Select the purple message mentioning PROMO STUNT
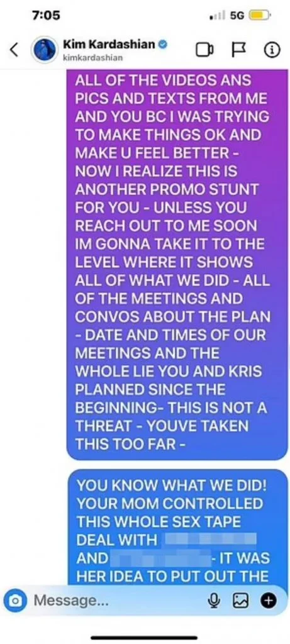The height and width of the screenshot is (644, 290). point(177,265)
